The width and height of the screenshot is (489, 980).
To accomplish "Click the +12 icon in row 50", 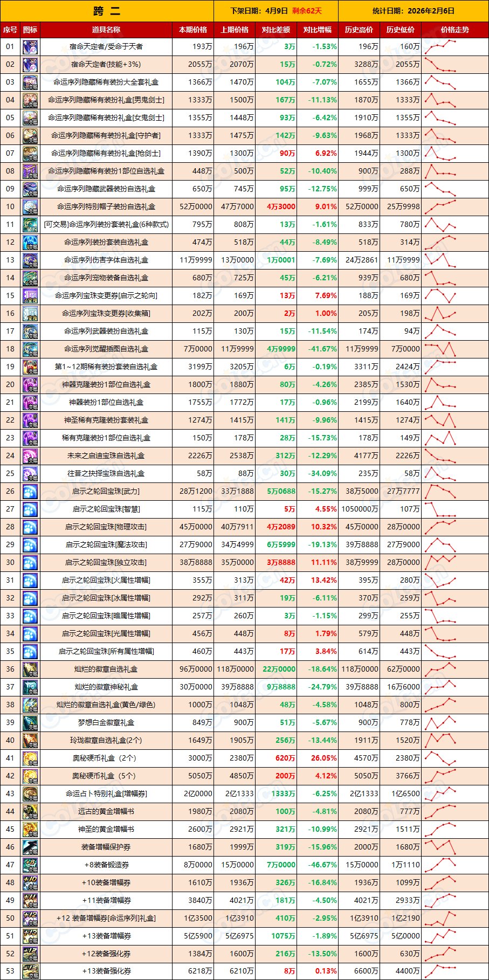I will pyautogui.click(x=30, y=919).
